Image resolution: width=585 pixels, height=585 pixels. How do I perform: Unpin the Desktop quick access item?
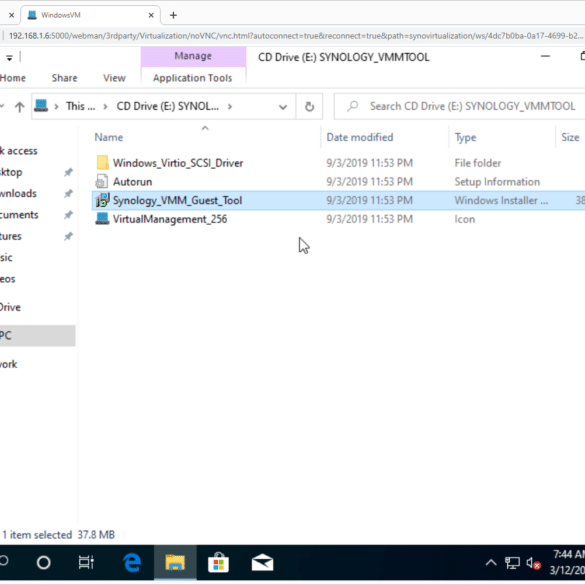point(68,172)
